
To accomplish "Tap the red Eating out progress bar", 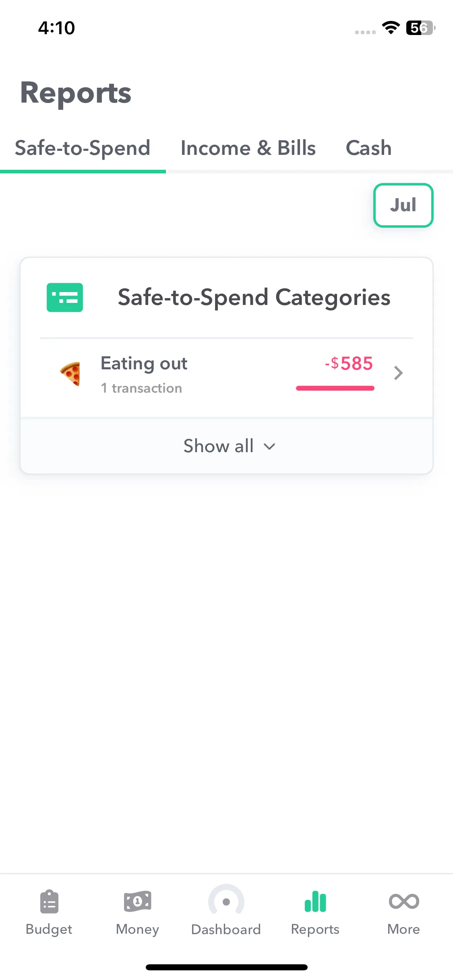I will (335, 388).
